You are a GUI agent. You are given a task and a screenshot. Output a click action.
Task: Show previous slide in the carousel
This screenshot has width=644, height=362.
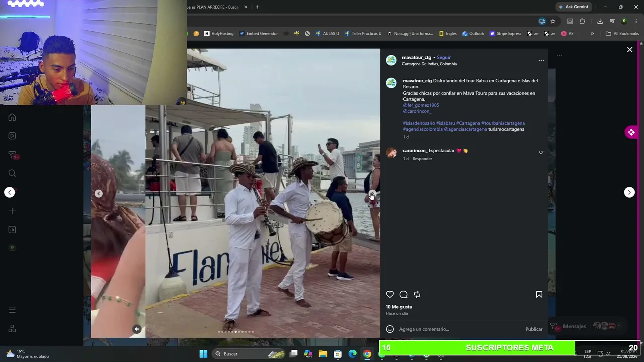(99, 194)
